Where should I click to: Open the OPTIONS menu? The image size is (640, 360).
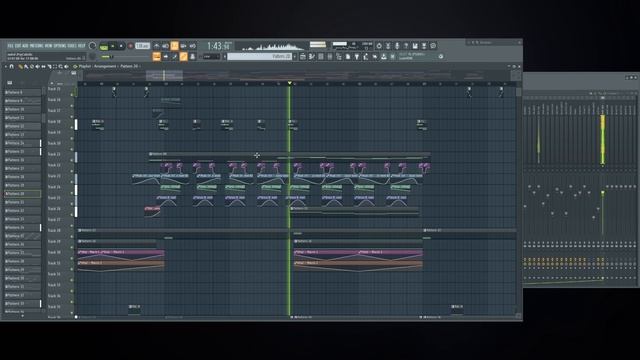[x=60, y=45]
